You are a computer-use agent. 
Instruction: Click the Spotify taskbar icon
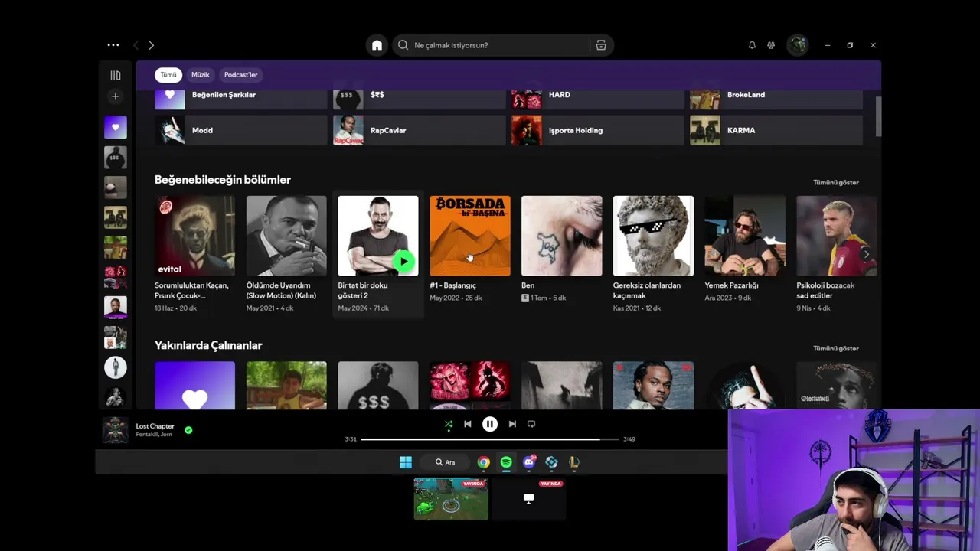click(x=506, y=462)
